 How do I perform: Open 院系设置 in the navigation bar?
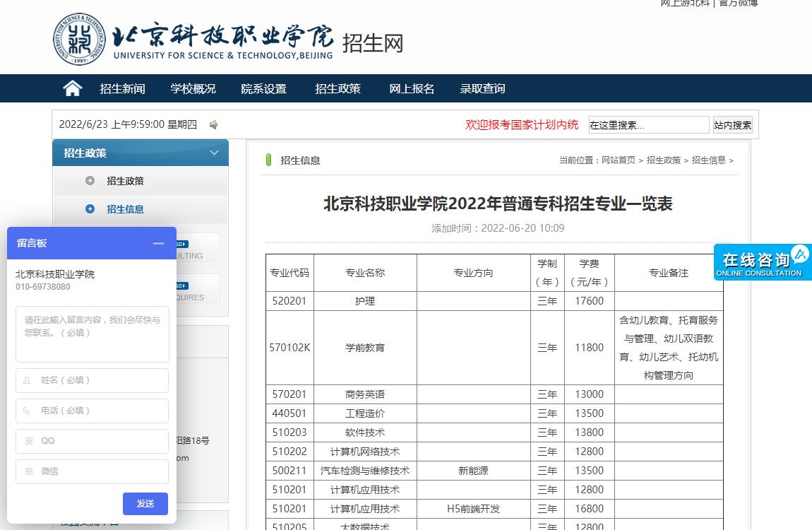click(263, 88)
